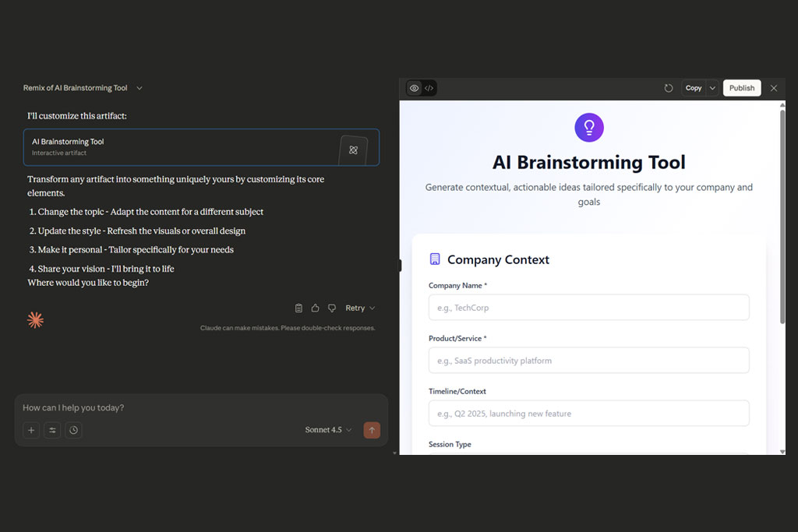798x532 pixels.
Task: Click the Publish button
Action: point(742,88)
